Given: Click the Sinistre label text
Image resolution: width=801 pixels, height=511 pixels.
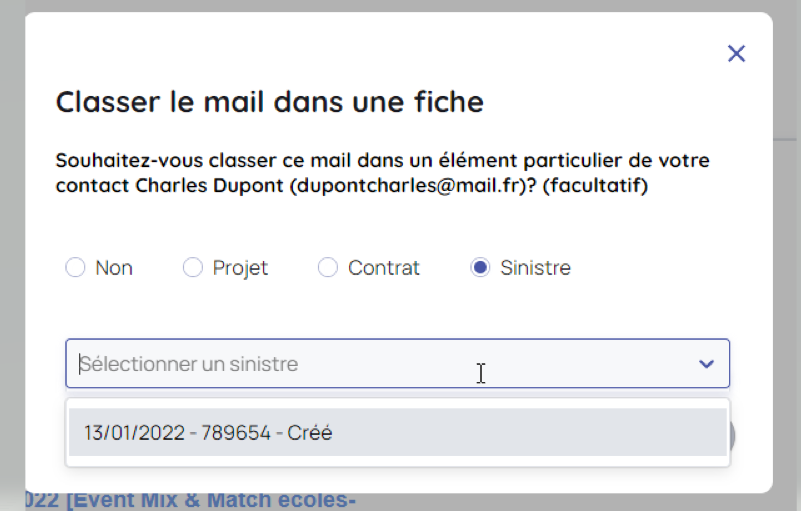Looking at the screenshot, I should pos(535,268).
